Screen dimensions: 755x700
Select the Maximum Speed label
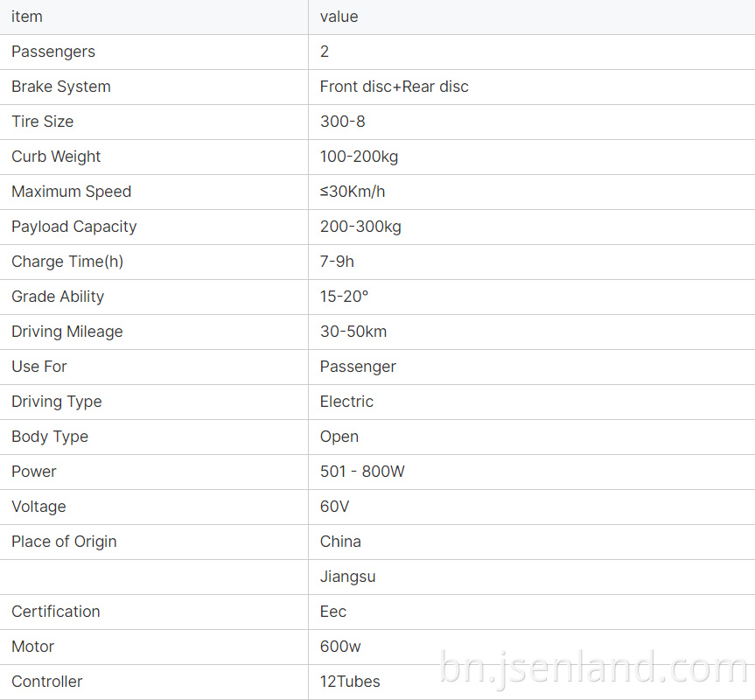(71, 192)
